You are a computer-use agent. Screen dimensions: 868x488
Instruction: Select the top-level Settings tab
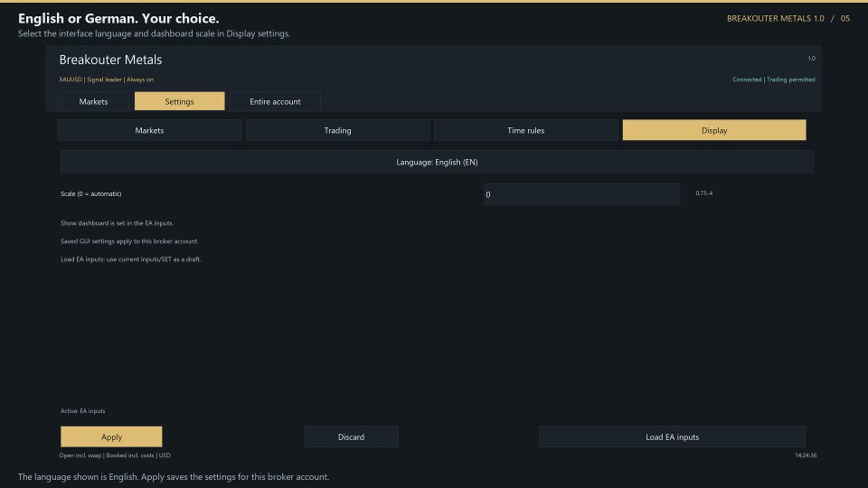point(179,101)
